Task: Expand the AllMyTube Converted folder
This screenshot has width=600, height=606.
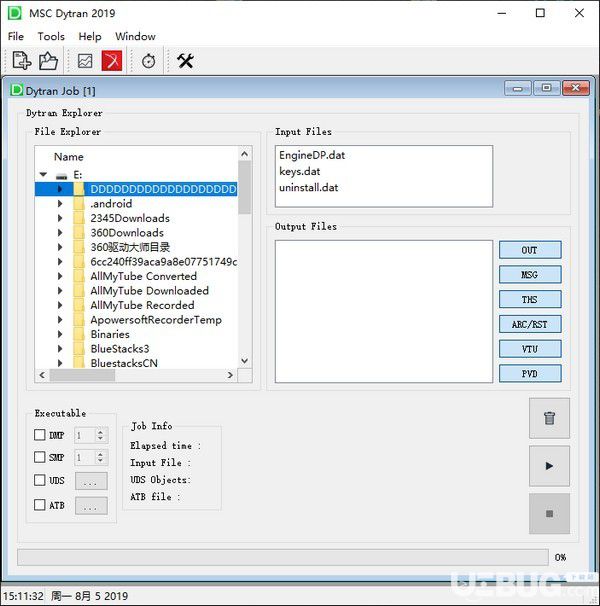Action: (x=60, y=276)
